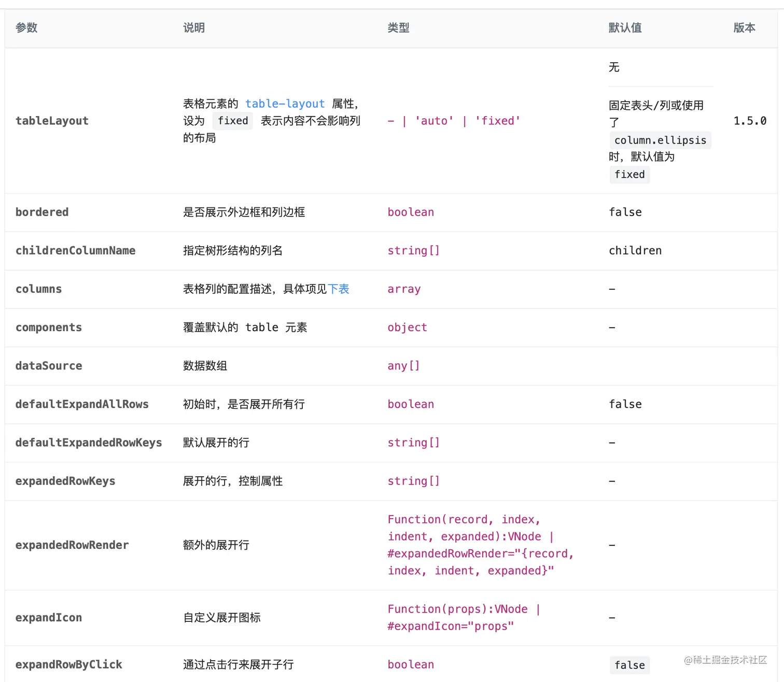Click the expandedRowKeys parameter name

pos(65,481)
